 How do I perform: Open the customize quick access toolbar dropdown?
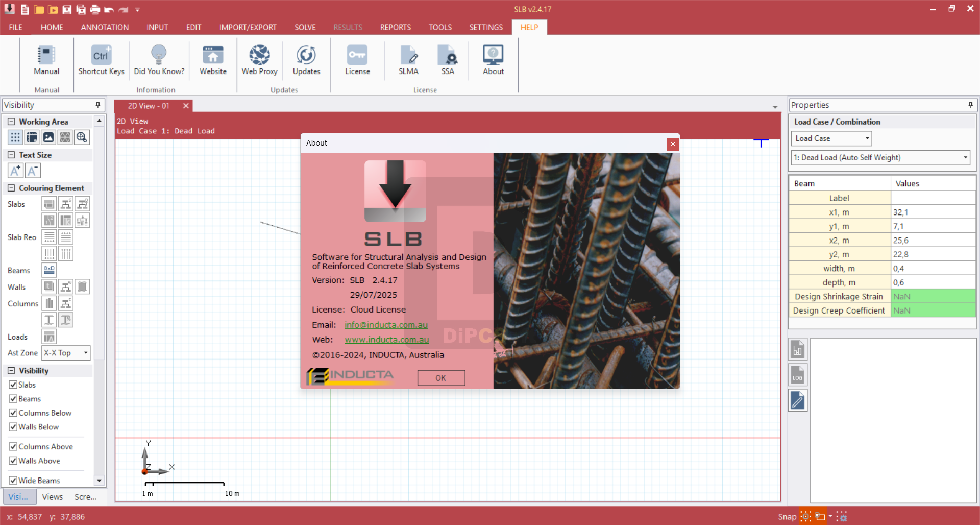tap(137, 9)
